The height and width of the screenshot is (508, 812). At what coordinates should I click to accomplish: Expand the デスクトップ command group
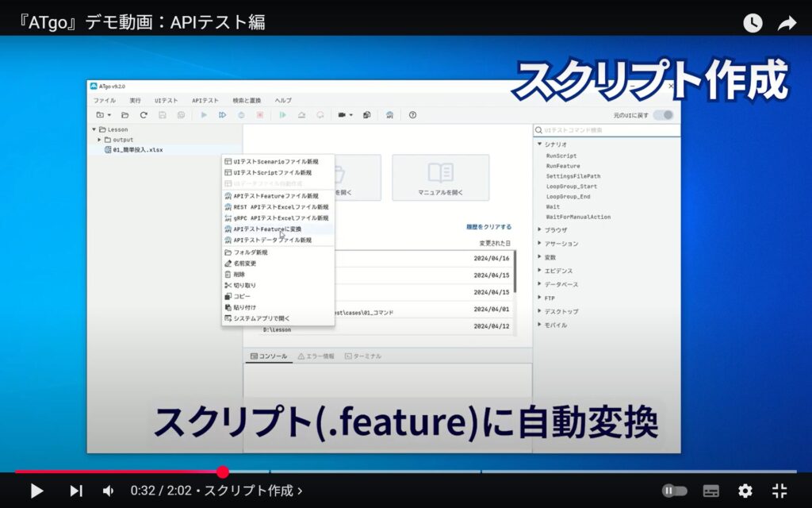point(539,311)
